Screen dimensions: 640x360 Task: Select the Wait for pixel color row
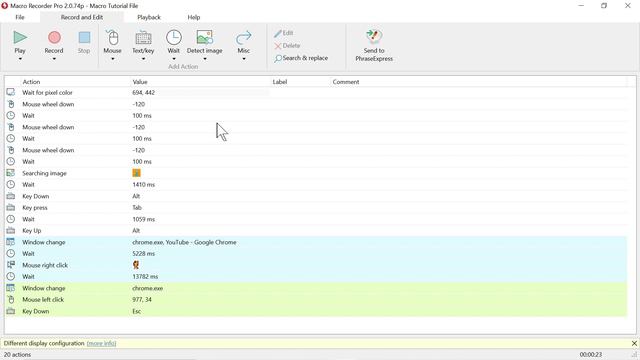point(316,93)
